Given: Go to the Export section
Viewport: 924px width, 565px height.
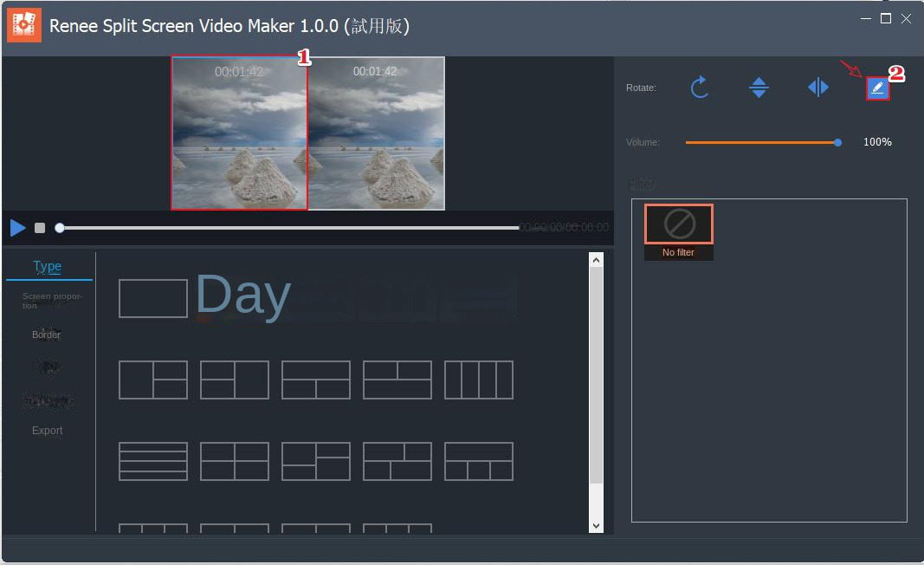Looking at the screenshot, I should click(x=46, y=431).
